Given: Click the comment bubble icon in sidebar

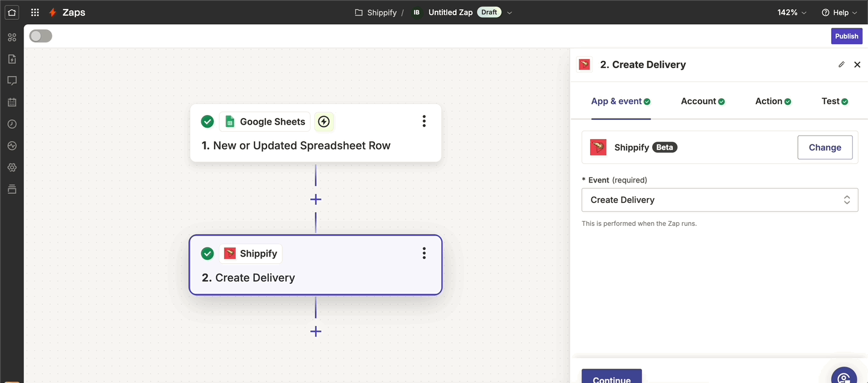Looking at the screenshot, I should tap(12, 81).
